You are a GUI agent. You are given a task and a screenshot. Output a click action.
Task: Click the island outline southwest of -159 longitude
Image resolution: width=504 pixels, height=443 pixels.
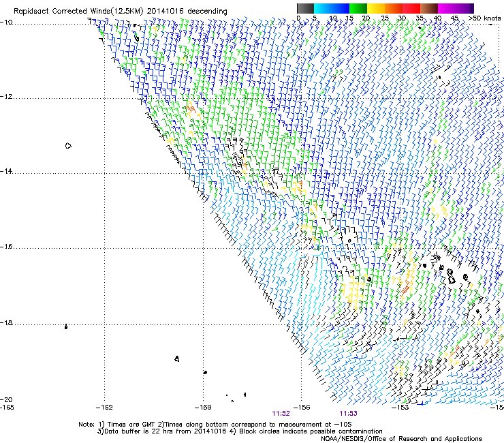177,358
